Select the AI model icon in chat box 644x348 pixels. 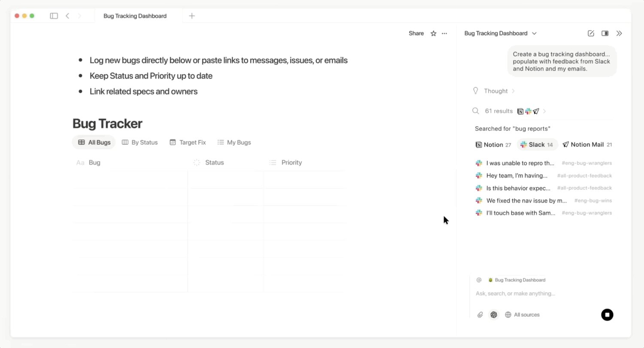[494, 315]
